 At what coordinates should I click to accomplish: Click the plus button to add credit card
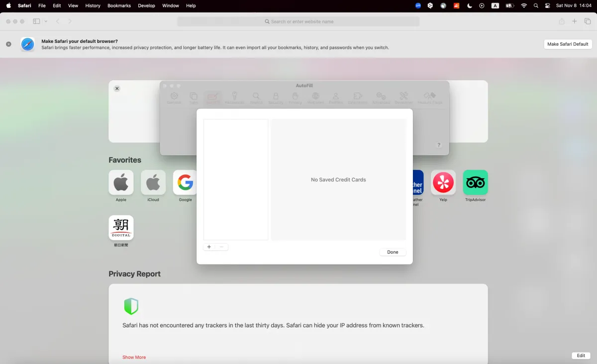coord(209,247)
